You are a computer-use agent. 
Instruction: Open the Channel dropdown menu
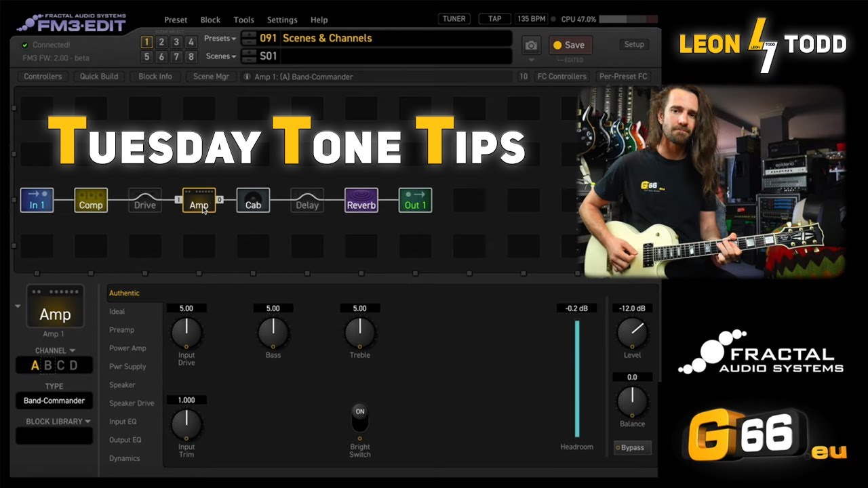55,350
